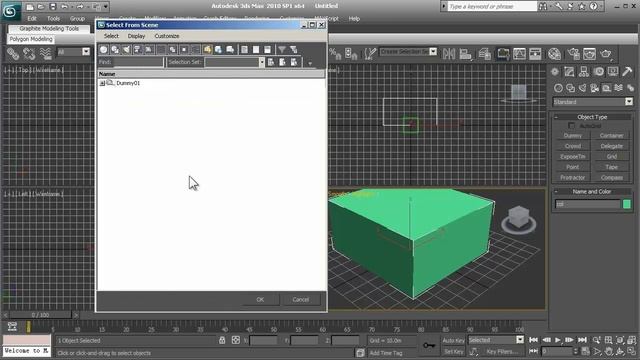
Task: Expand the Dummy01 tree node
Action: (102, 83)
